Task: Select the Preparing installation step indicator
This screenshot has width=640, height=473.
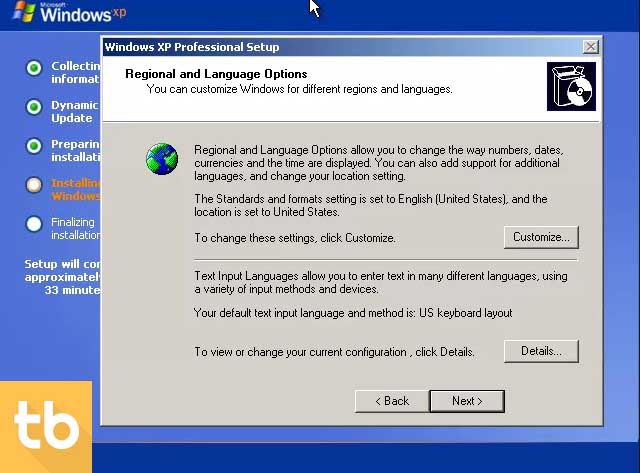Action: coord(34,146)
